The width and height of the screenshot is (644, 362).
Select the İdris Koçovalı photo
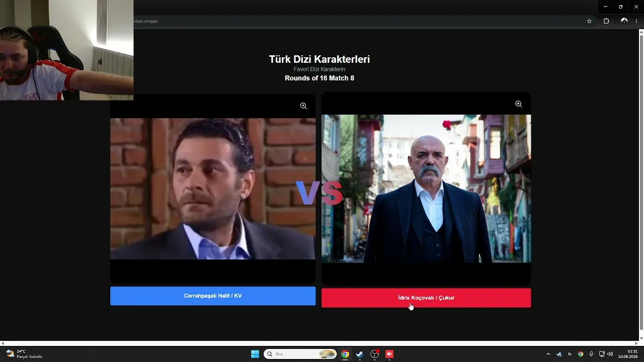(x=426, y=189)
